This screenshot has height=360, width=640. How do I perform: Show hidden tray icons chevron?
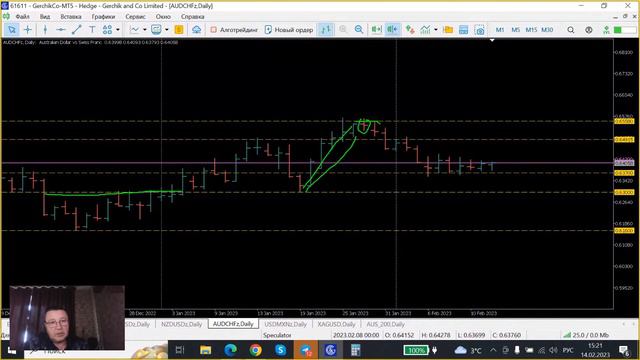click(x=493, y=350)
